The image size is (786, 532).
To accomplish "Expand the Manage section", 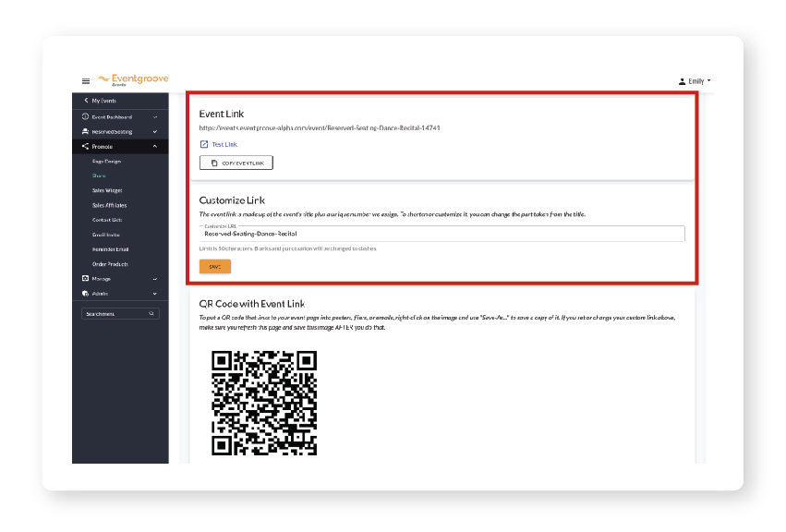I will pos(120,279).
